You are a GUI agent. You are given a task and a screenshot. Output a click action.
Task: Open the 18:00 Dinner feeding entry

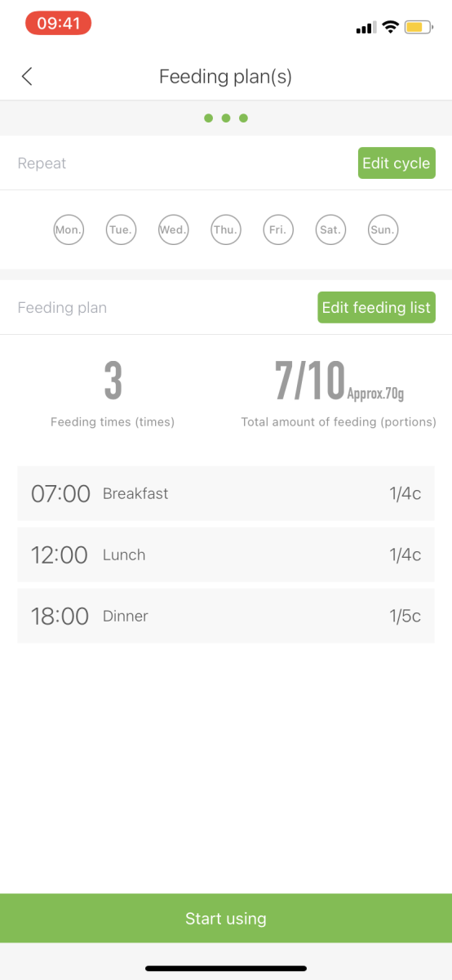226,616
